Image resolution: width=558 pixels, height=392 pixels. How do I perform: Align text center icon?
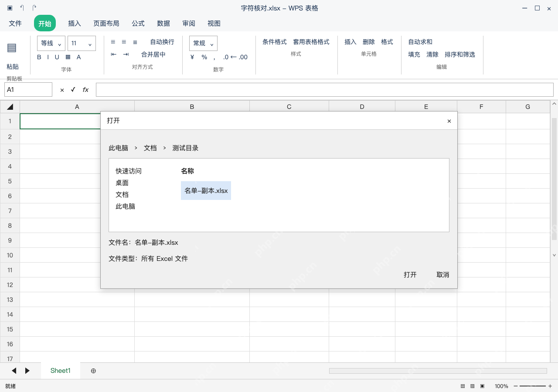pyautogui.click(x=124, y=42)
